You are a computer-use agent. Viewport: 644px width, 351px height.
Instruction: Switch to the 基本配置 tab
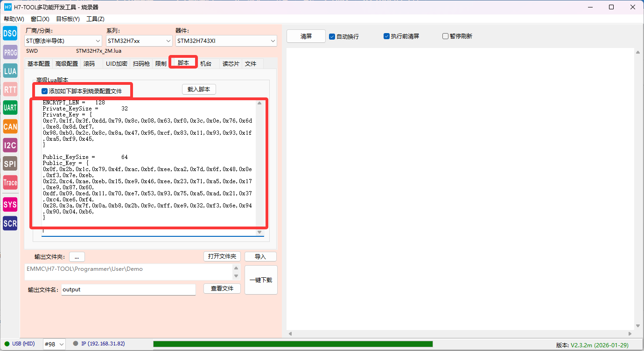(x=39, y=63)
